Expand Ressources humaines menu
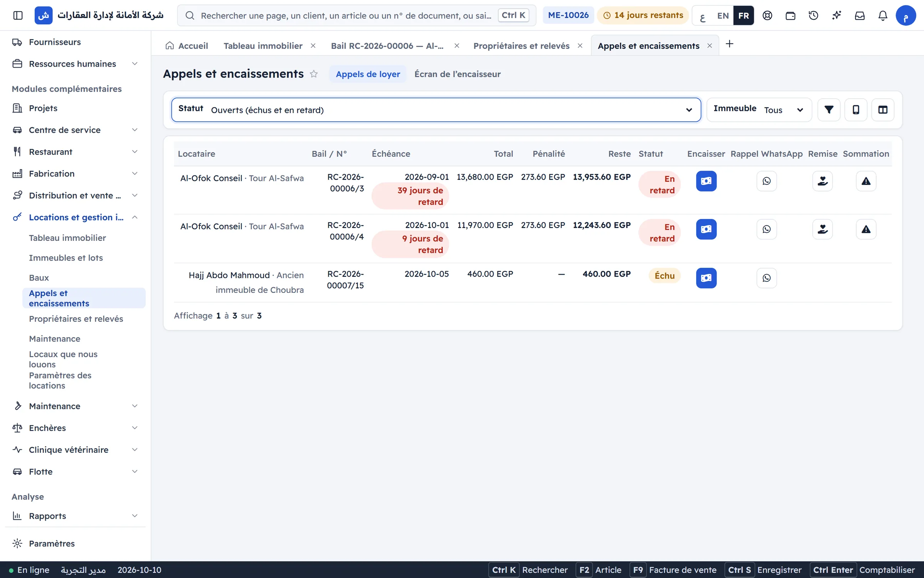The height and width of the screenshot is (578, 924). (x=75, y=64)
